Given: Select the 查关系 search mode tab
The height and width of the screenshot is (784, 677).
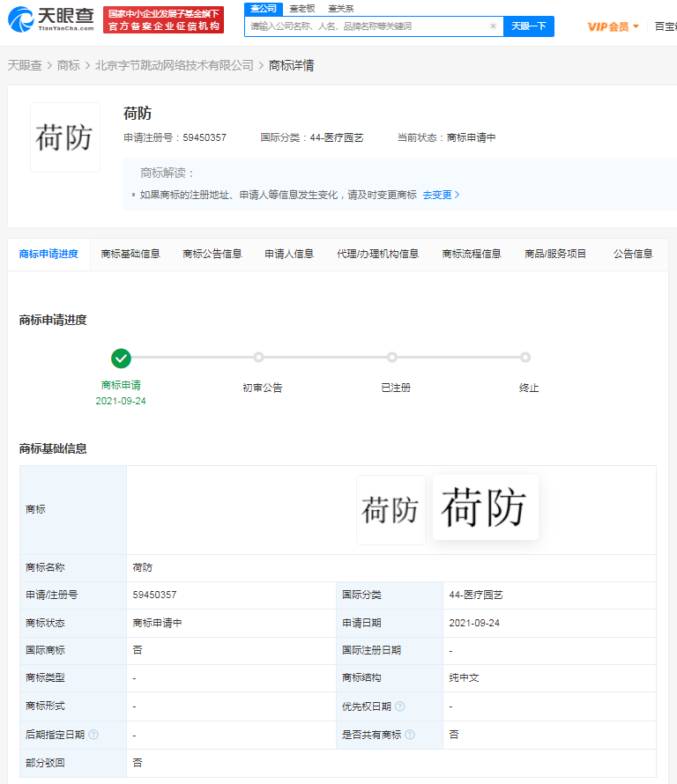Looking at the screenshot, I should (341, 8).
